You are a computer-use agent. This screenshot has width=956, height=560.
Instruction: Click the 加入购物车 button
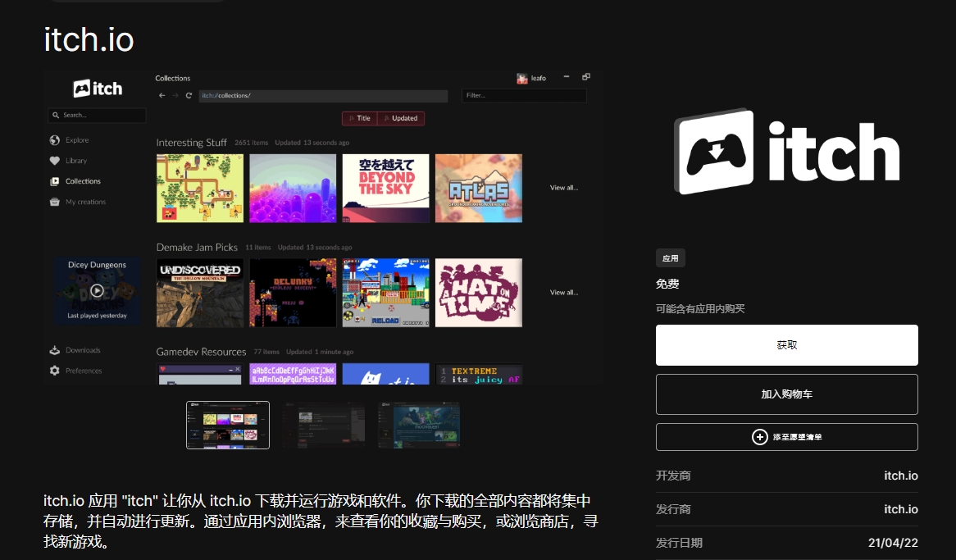[x=786, y=394]
